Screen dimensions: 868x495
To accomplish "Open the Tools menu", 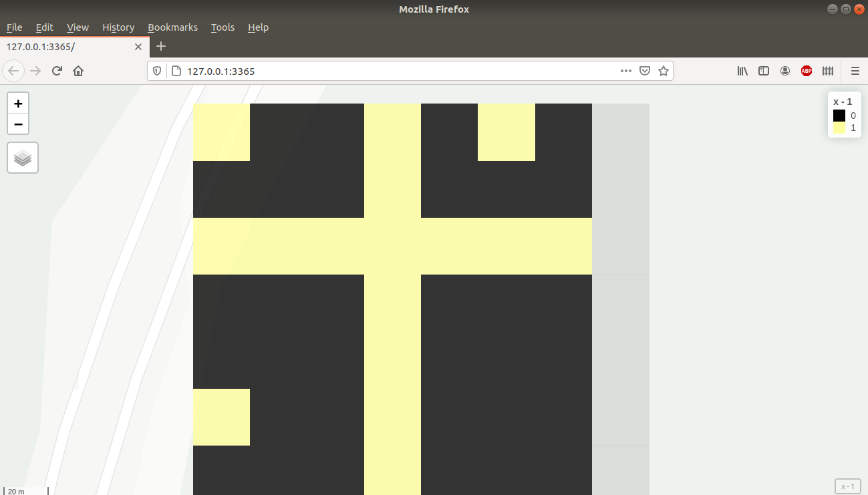I will pyautogui.click(x=223, y=27).
